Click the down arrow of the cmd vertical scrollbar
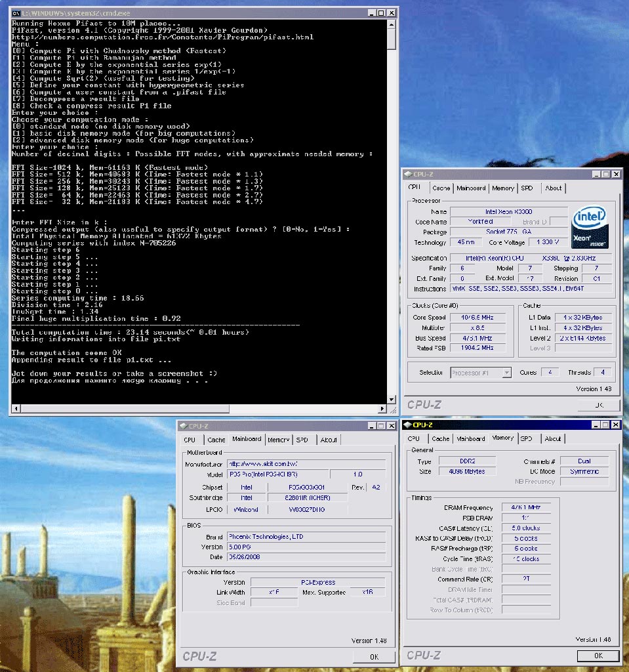 (x=391, y=400)
